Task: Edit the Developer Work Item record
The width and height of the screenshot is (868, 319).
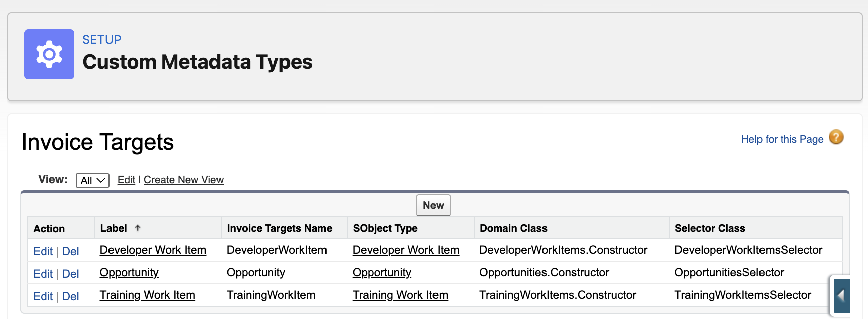Action: click(x=43, y=251)
